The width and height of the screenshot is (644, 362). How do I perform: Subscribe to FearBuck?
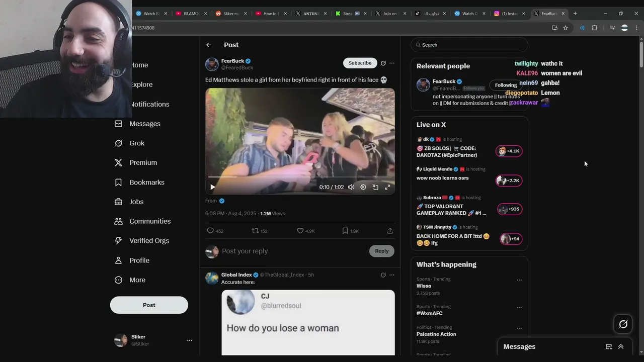(360, 63)
